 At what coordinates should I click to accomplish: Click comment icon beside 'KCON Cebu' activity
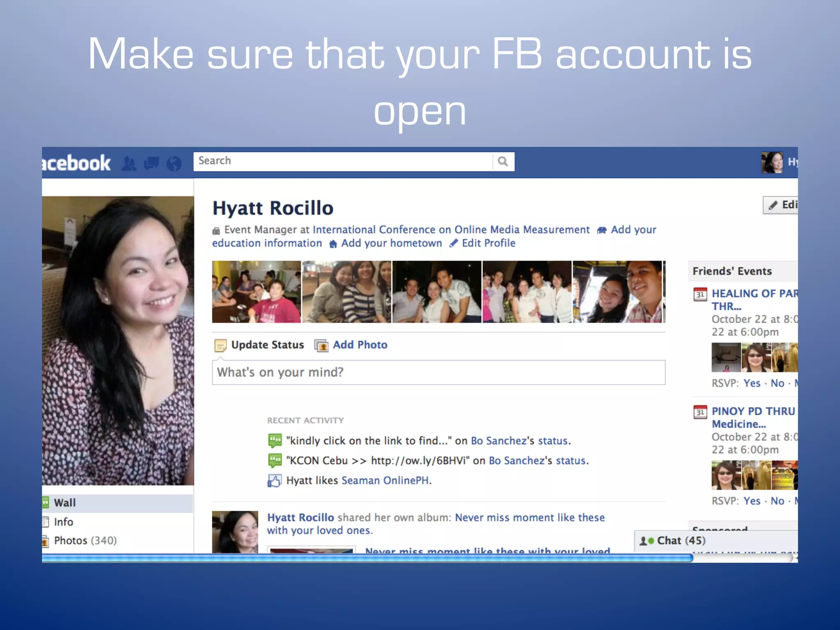click(x=275, y=461)
